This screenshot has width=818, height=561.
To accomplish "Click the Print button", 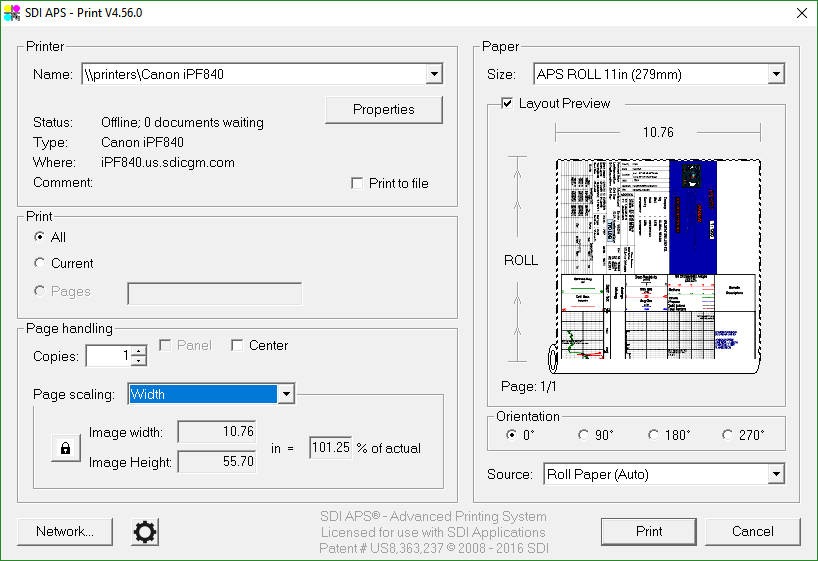I will [649, 531].
